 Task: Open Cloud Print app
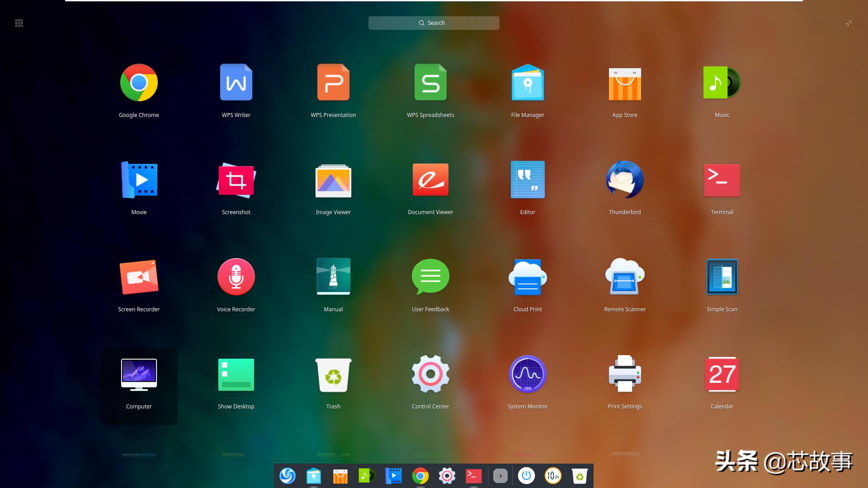(528, 277)
